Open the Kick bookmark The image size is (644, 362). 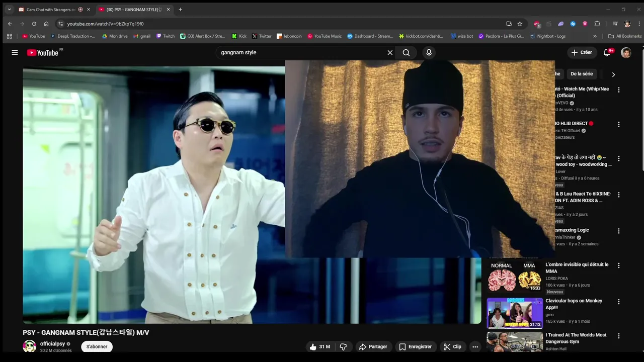239,36
